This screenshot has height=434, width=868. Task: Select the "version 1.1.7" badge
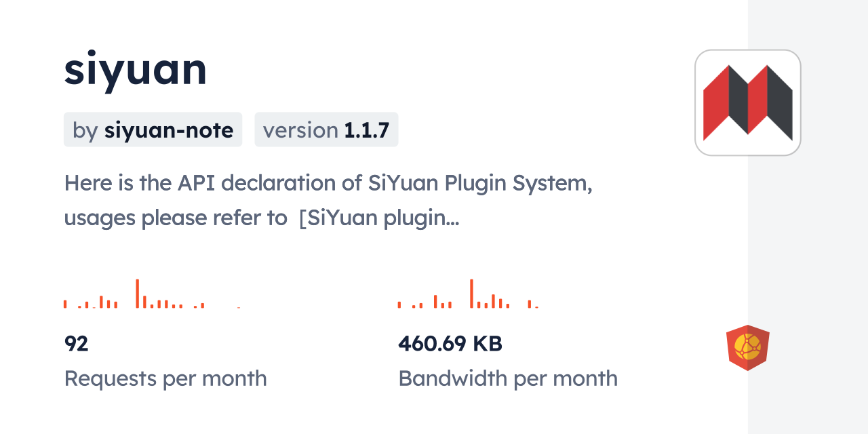[326, 130]
